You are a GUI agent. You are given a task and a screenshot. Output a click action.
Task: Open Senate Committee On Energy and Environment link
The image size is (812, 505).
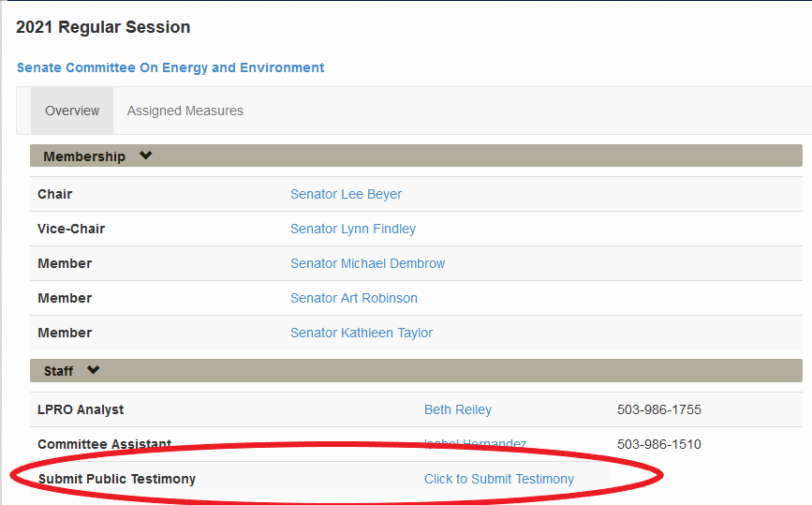point(170,67)
